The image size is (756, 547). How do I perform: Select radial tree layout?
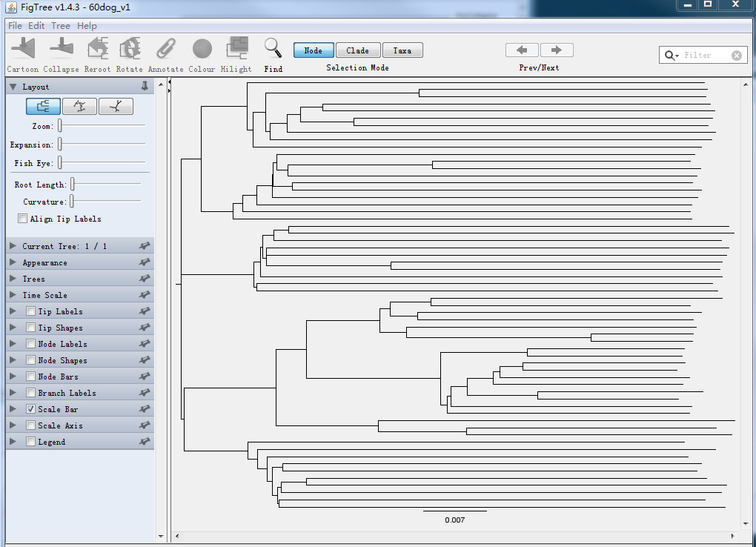pyautogui.click(x=116, y=106)
